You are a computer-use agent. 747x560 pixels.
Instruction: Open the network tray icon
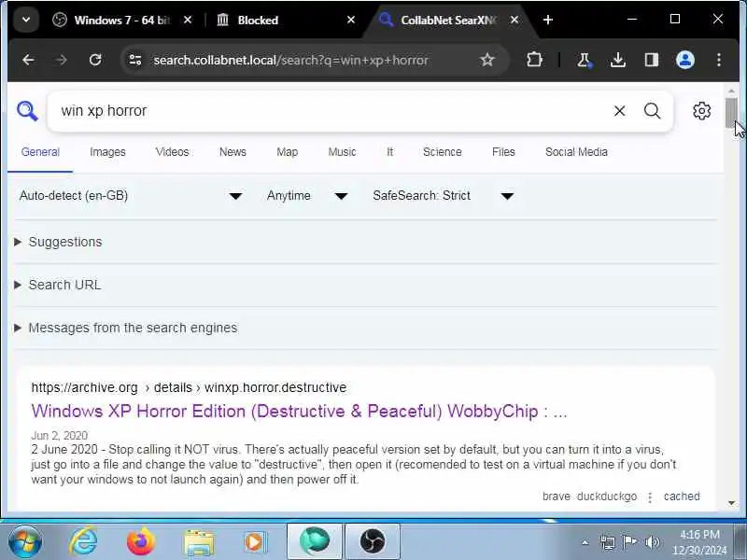point(608,542)
